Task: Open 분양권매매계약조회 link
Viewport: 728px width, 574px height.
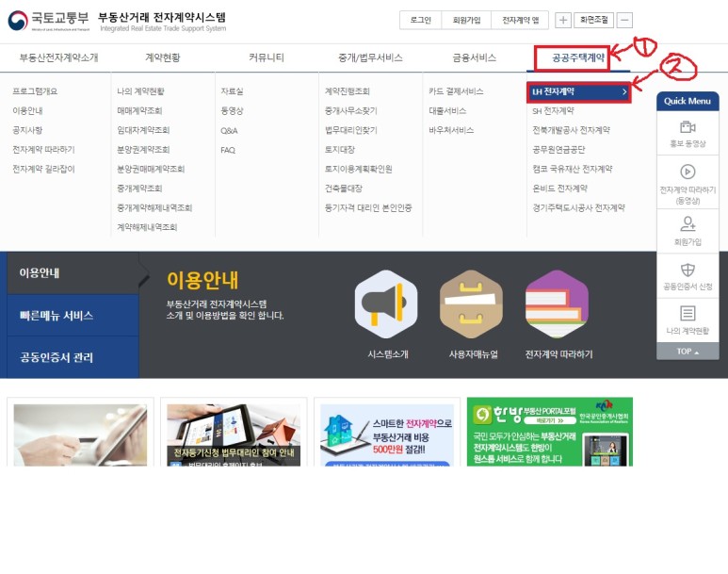Action: point(151,169)
